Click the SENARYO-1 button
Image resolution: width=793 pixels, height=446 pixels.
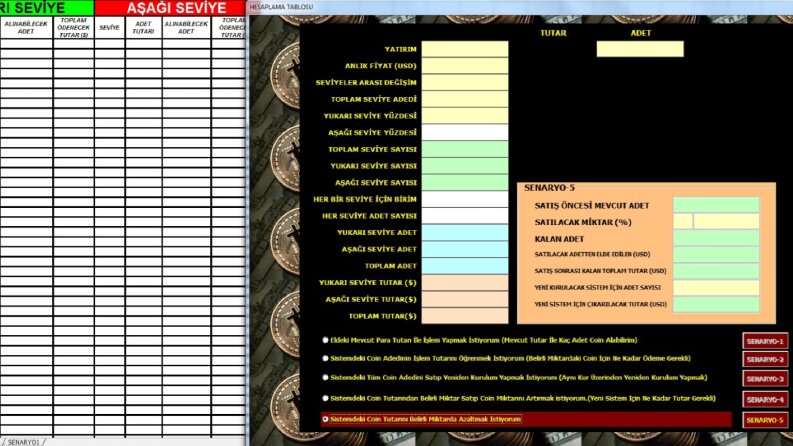click(765, 341)
